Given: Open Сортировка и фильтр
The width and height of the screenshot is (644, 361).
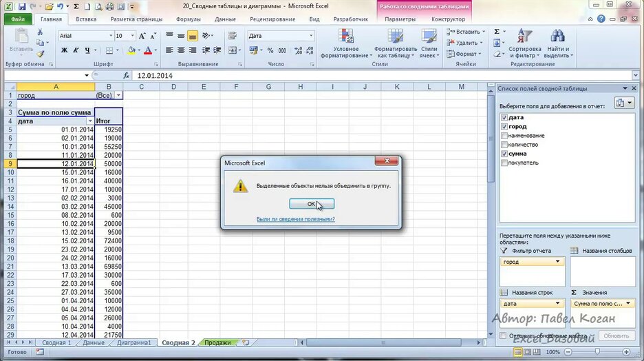Looking at the screenshot, I should click(524, 44).
